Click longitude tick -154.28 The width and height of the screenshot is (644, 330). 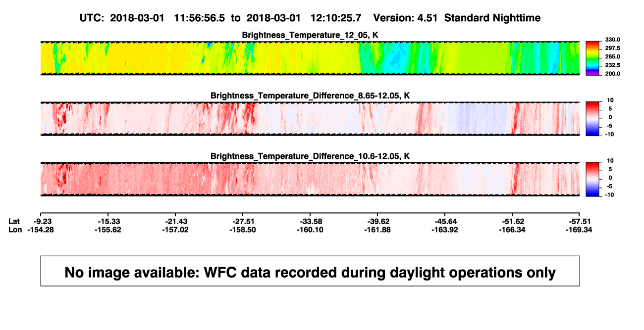click(x=41, y=230)
